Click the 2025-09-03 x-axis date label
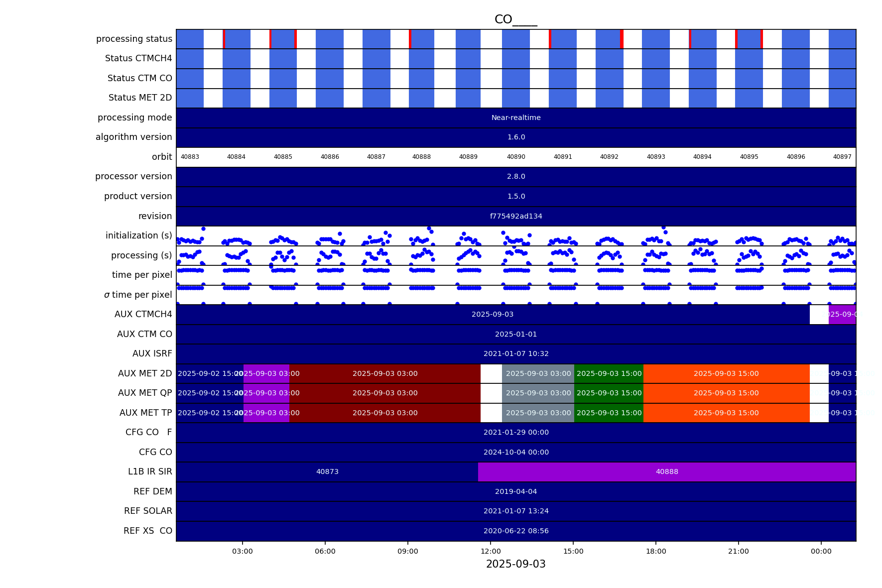This screenshot has height=588, width=882. 515,564
